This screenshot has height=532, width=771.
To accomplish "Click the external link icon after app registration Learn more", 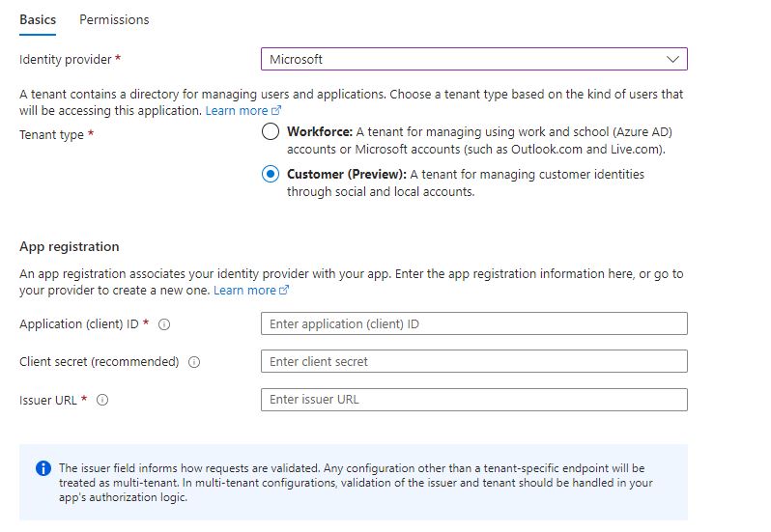I will point(284,291).
